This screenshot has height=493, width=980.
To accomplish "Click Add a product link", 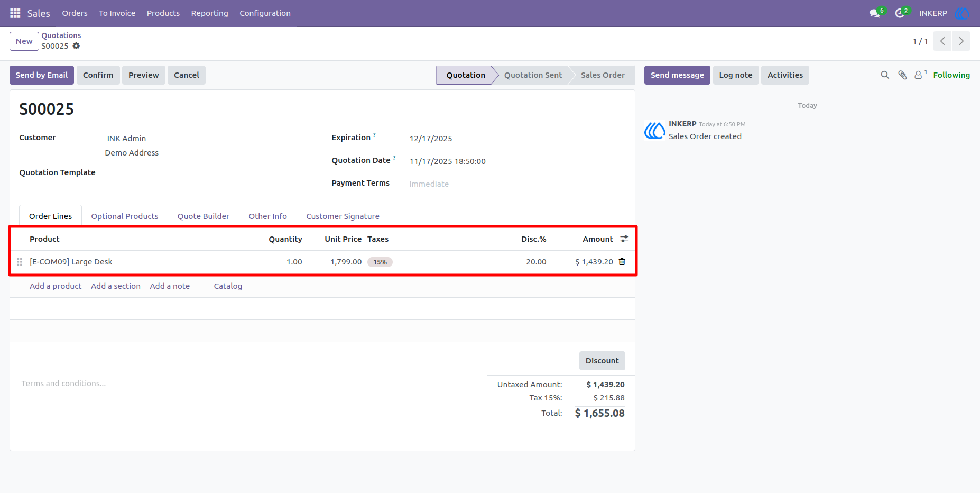I will click(56, 286).
